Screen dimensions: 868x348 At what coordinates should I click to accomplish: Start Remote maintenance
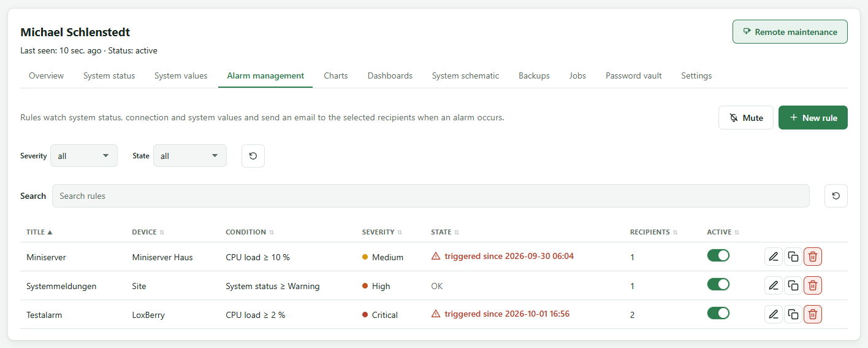tap(790, 32)
